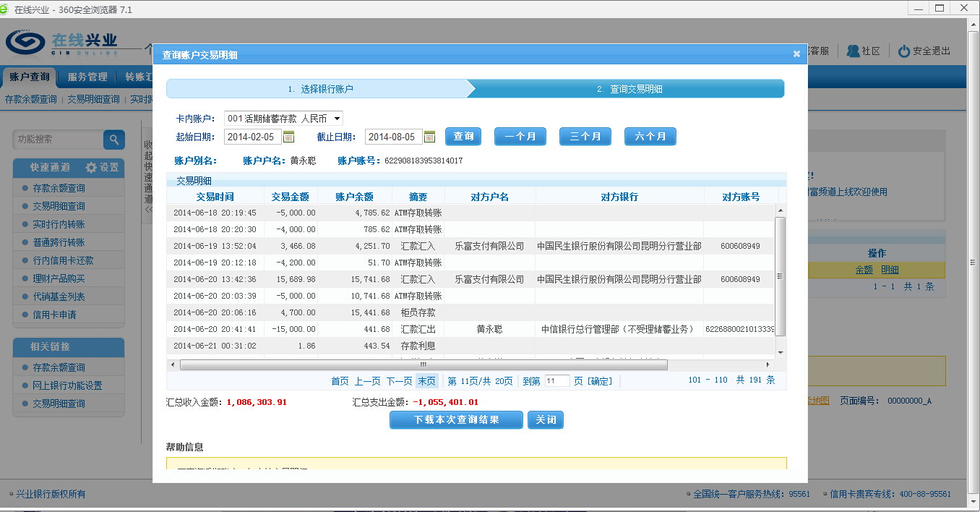This screenshot has width=980, height=512.
Task: Select the three months range button
Action: pos(585,137)
